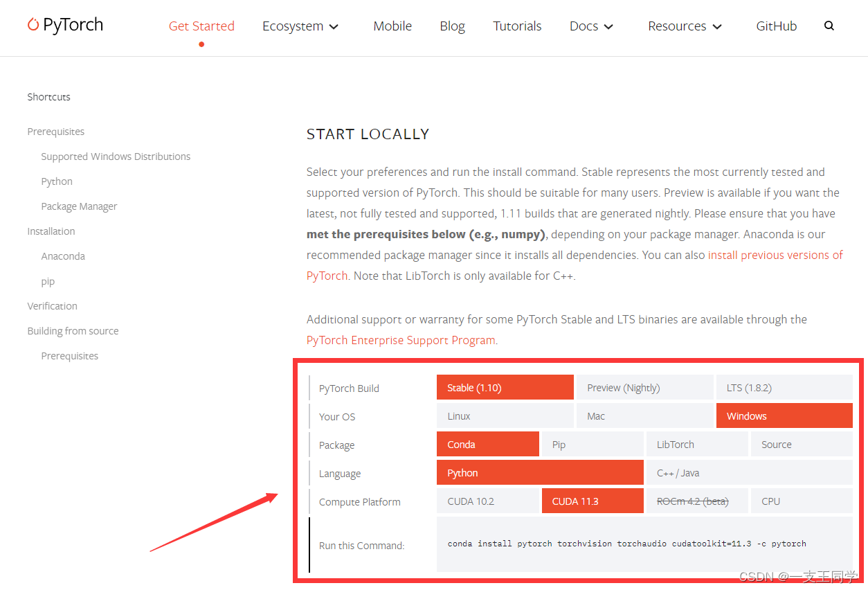Expand the Ecosystem dropdown menu
Screen dimensions: 868x590
(300, 26)
